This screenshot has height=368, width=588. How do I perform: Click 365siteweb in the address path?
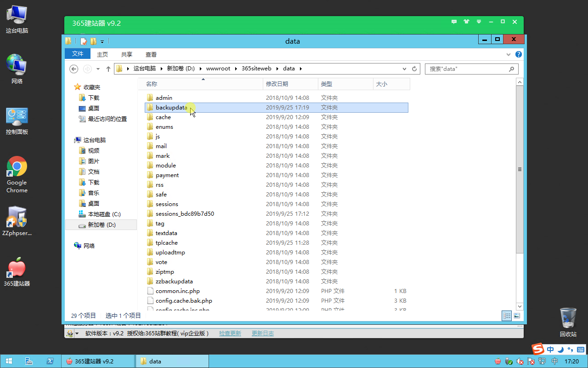pyautogui.click(x=256, y=69)
